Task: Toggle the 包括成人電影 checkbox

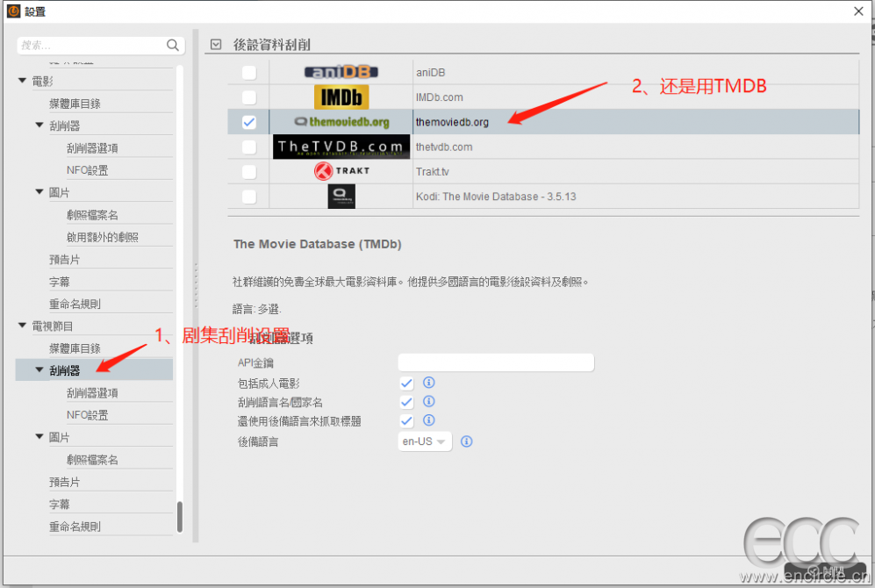Action: [x=406, y=383]
